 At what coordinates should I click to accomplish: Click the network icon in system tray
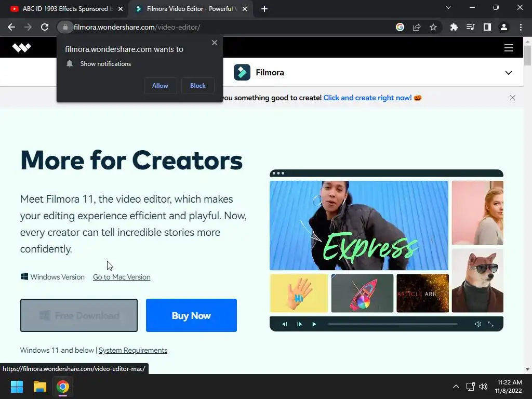point(470,387)
